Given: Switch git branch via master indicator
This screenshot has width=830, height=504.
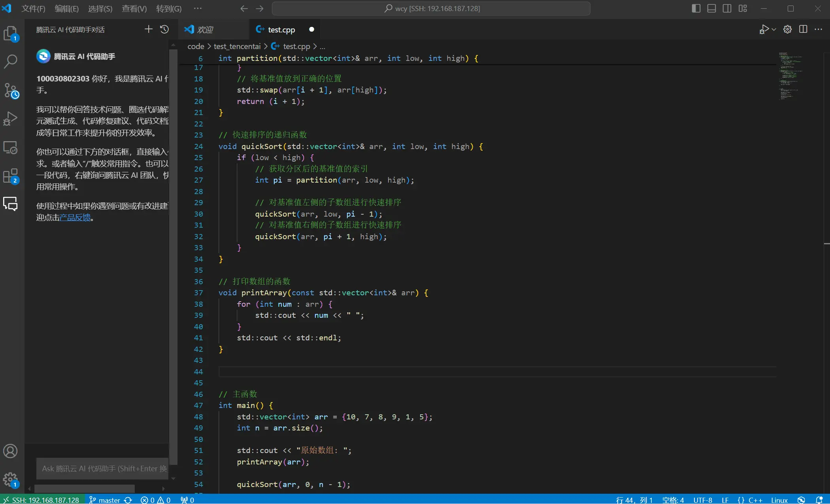Looking at the screenshot, I should (105, 500).
